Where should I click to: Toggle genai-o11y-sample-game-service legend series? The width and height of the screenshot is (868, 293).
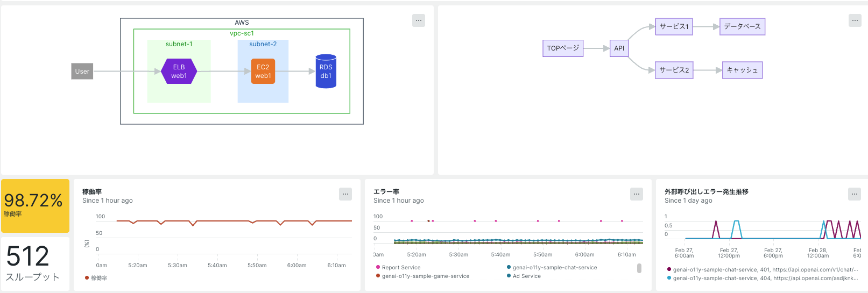[x=425, y=276]
